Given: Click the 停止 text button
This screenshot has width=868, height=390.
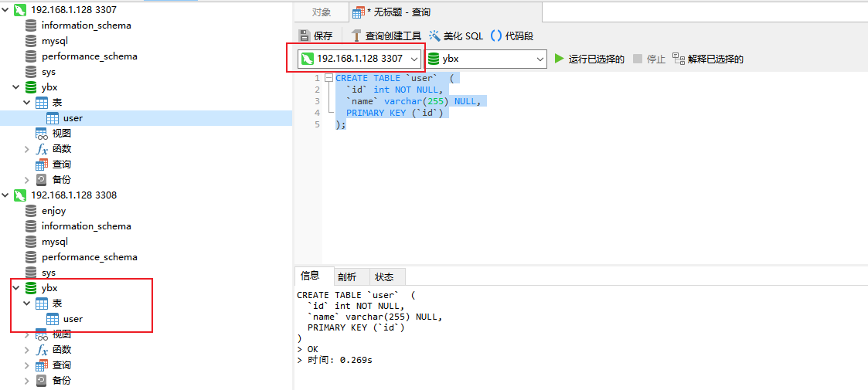Looking at the screenshot, I should click(x=656, y=59).
